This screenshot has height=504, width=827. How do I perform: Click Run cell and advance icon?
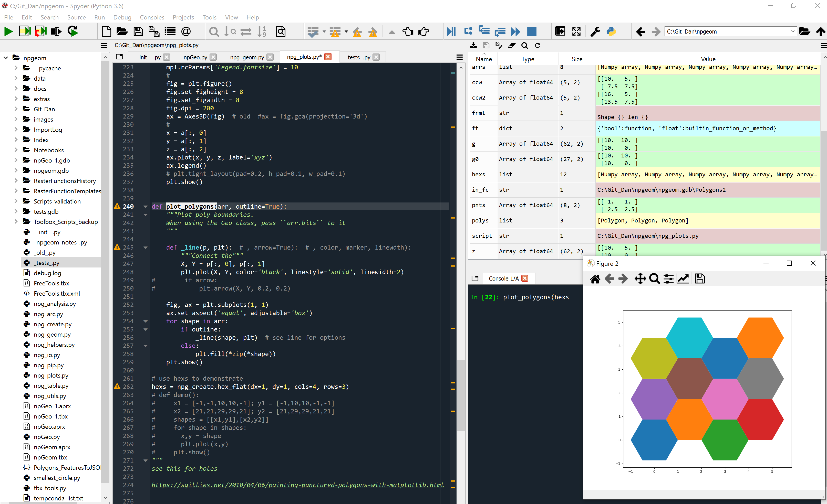[x=41, y=31]
